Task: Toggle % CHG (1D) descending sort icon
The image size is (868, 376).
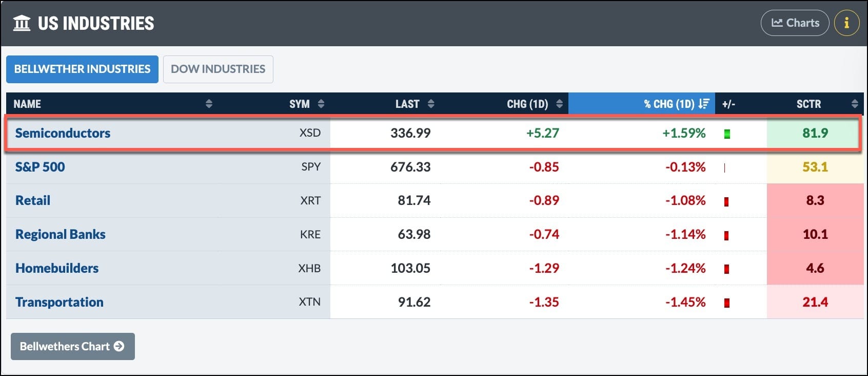Action: pos(704,104)
